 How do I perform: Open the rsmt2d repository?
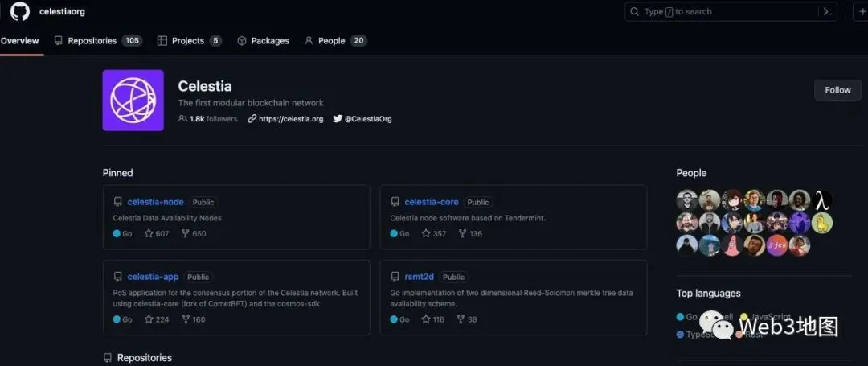pyautogui.click(x=420, y=277)
